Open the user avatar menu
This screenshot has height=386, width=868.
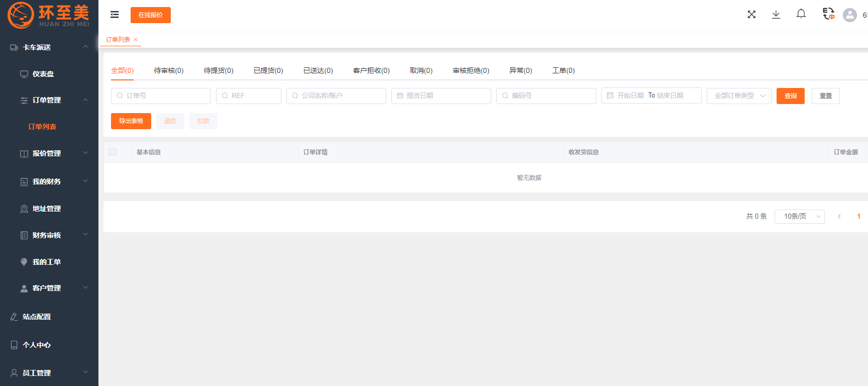(x=850, y=15)
